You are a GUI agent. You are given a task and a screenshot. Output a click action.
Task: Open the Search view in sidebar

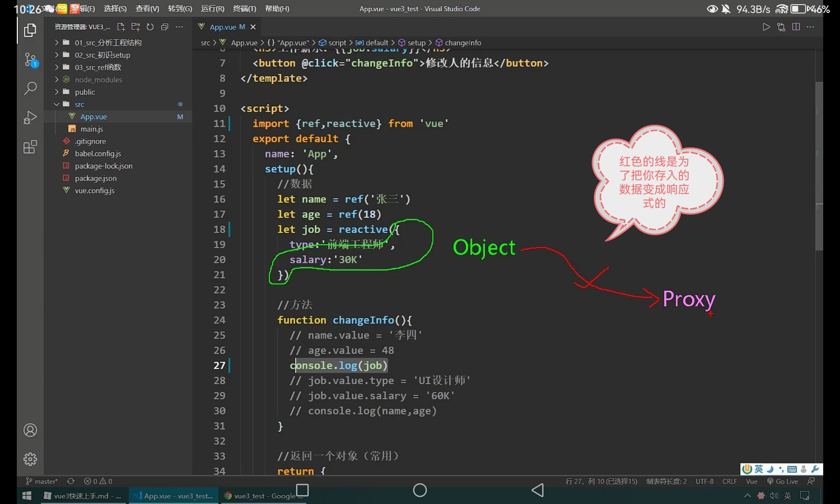(x=30, y=88)
